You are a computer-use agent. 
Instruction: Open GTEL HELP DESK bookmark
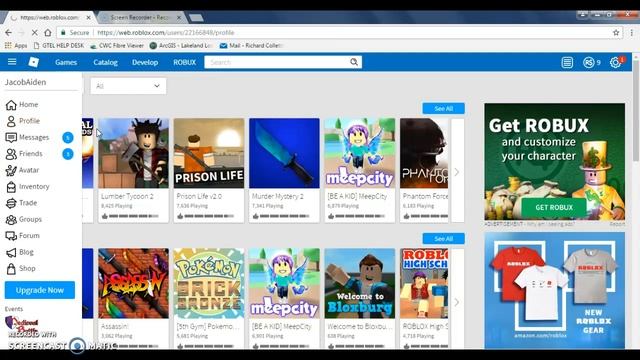point(59,46)
